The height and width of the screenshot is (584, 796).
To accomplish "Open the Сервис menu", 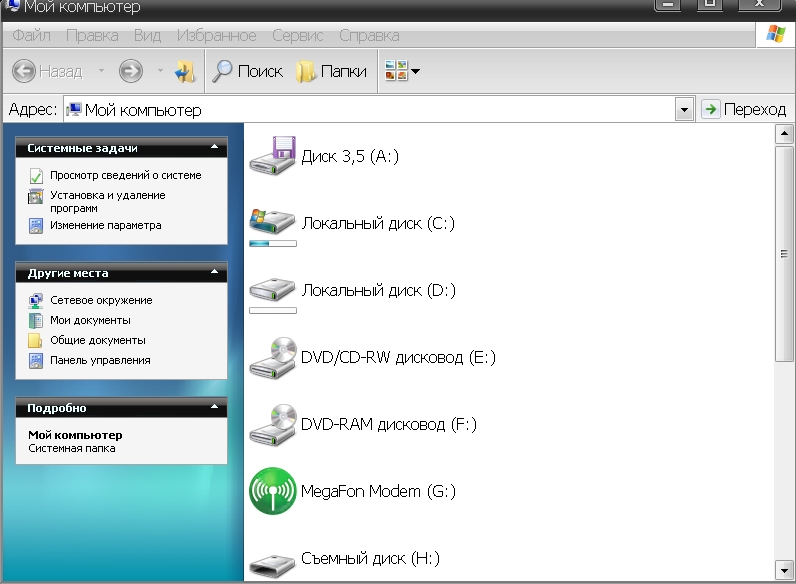I will (x=297, y=36).
